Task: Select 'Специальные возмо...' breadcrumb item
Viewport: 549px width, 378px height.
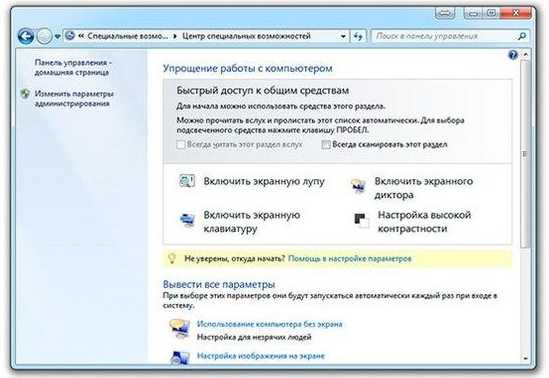Action: point(127,36)
